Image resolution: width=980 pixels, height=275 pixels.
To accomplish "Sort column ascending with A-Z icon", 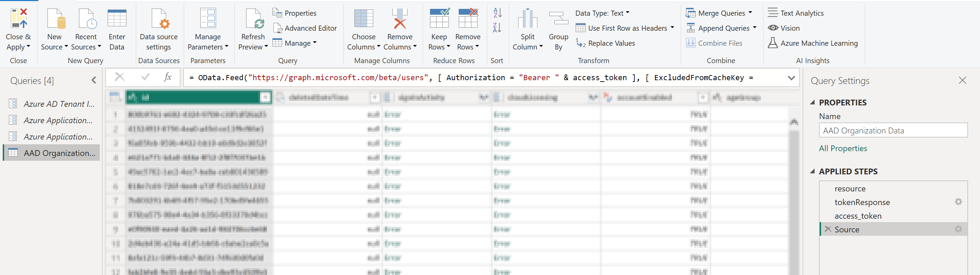I will point(497,13).
